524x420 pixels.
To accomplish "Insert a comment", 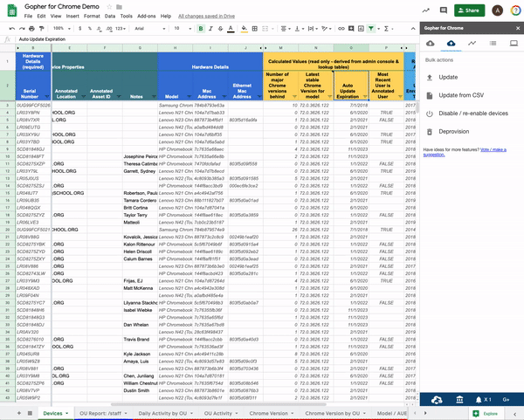I will 351,29.
